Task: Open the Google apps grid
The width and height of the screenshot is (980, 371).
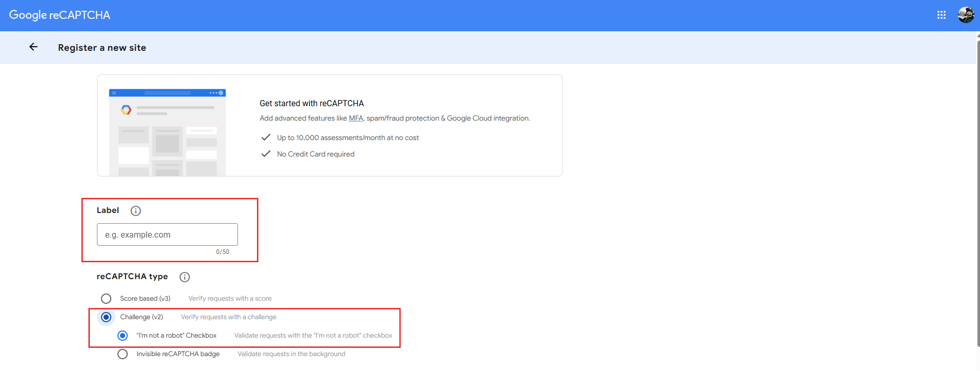Action: (941, 15)
